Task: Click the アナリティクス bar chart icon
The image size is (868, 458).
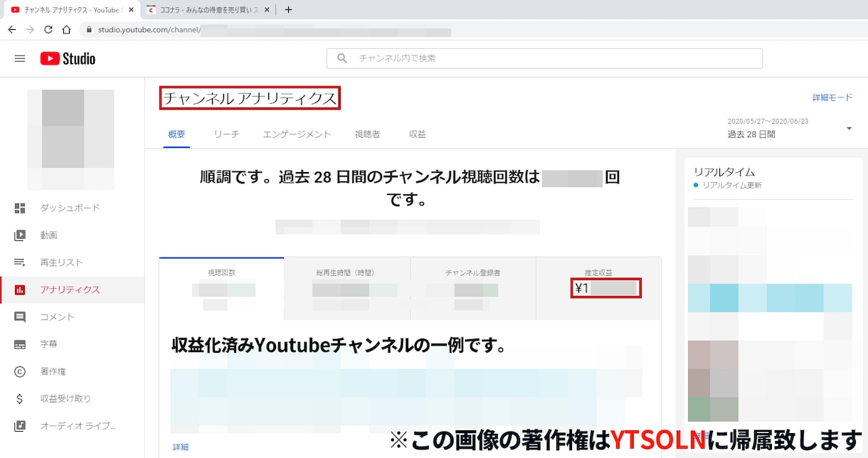Action: pyautogui.click(x=20, y=289)
